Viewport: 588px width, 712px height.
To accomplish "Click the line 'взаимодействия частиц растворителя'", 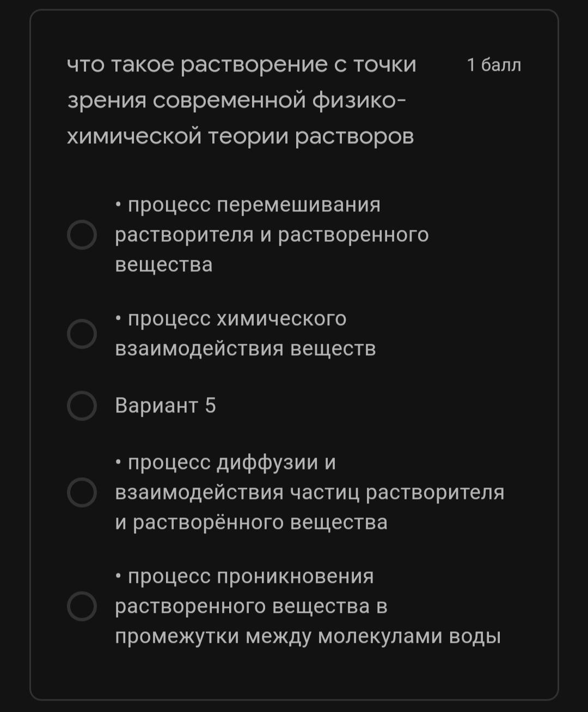I will [x=310, y=492].
